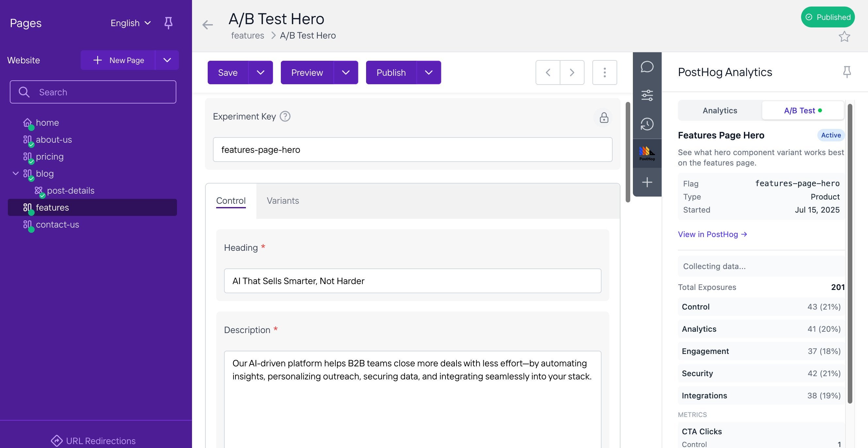Open the Save options dropdown arrow

(261, 72)
